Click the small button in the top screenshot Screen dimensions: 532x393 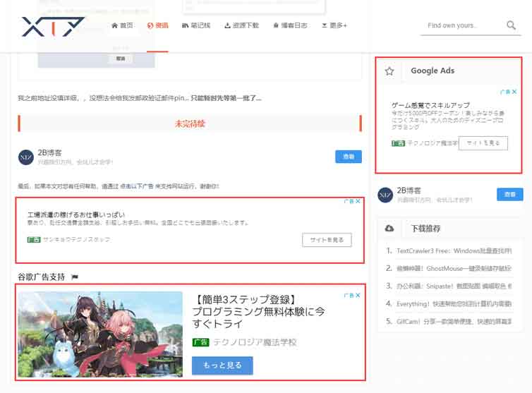pos(121,59)
